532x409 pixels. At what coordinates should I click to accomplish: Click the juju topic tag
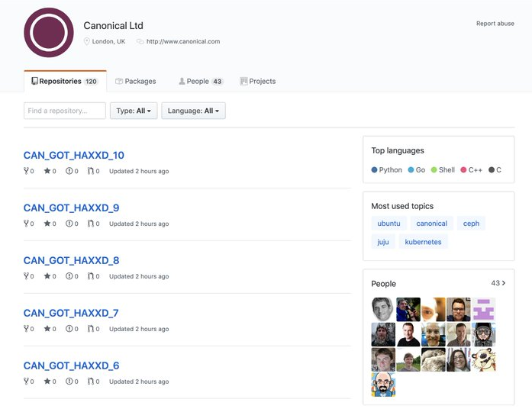pyautogui.click(x=383, y=242)
